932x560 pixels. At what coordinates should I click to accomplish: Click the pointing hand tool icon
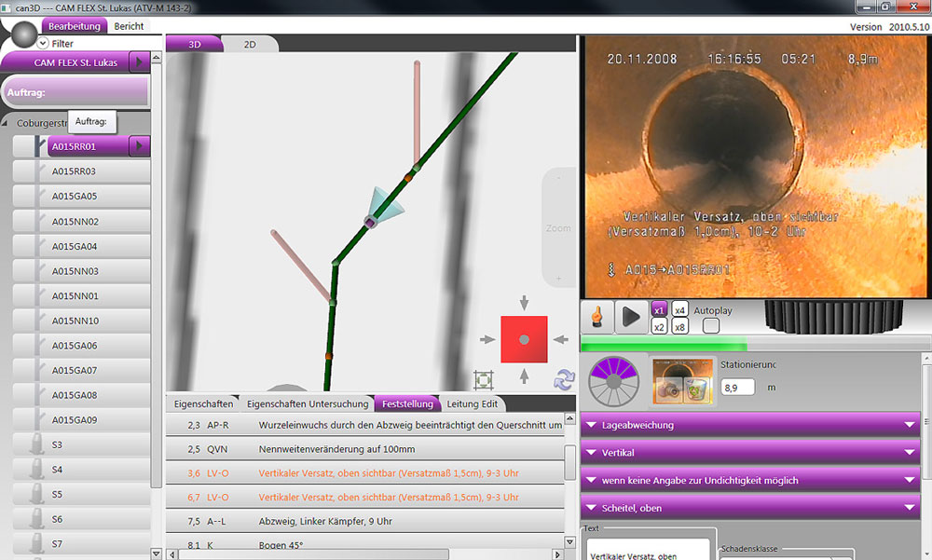(x=597, y=317)
